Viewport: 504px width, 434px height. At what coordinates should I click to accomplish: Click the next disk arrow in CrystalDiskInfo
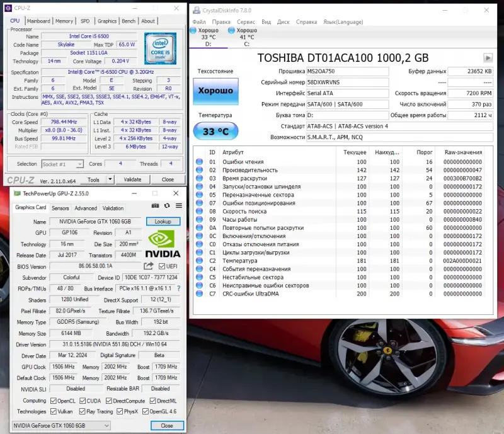(488, 58)
